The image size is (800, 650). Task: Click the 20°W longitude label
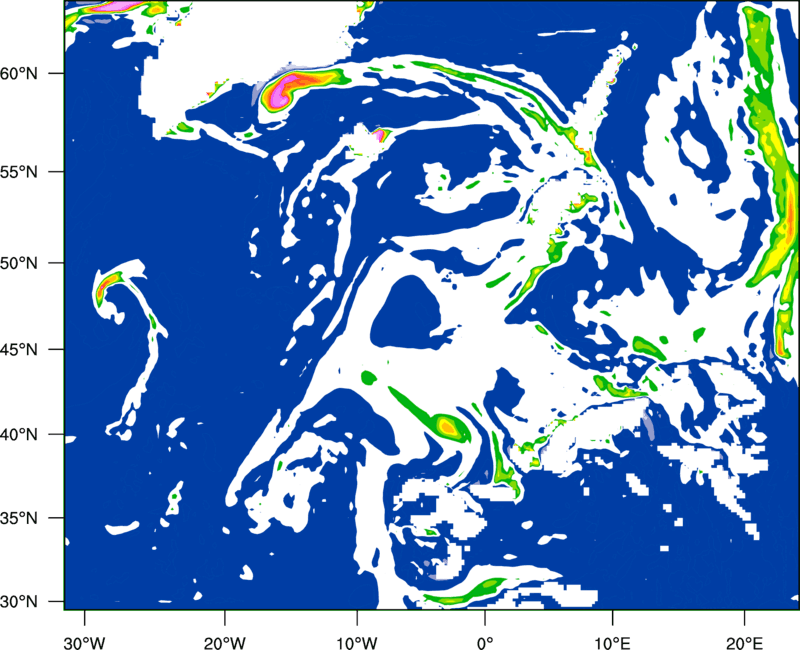pyautogui.click(x=224, y=643)
